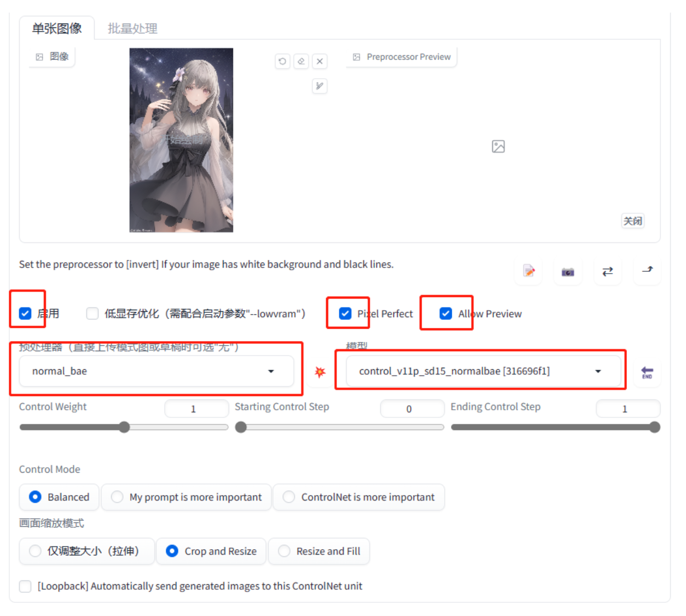Use the eraser icon above the uploaded image

[301, 61]
